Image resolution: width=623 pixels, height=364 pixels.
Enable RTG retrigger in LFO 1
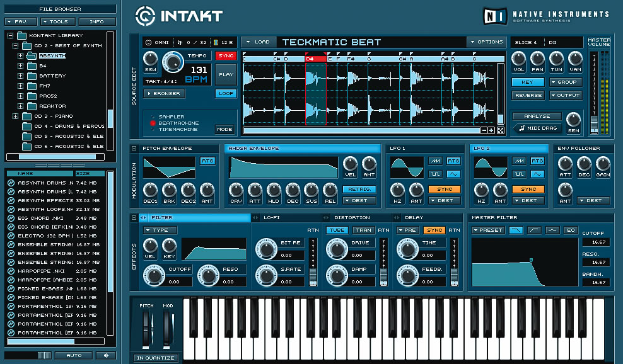pyautogui.click(x=453, y=161)
